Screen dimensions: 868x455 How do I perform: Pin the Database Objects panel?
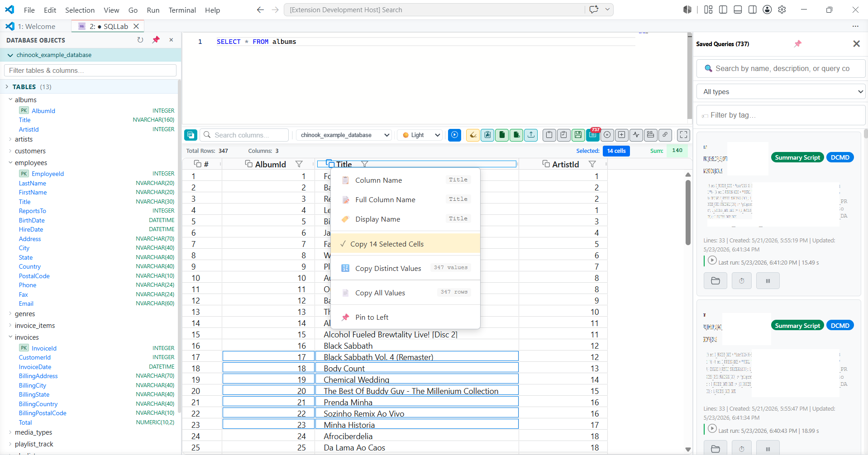pos(156,40)
